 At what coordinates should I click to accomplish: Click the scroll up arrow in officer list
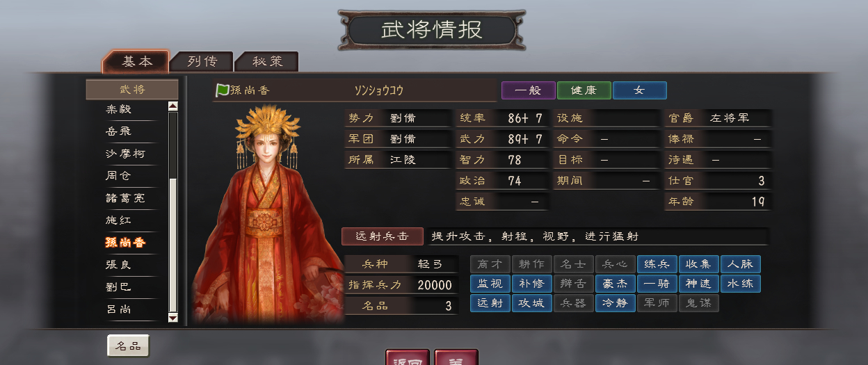[173, 106]
